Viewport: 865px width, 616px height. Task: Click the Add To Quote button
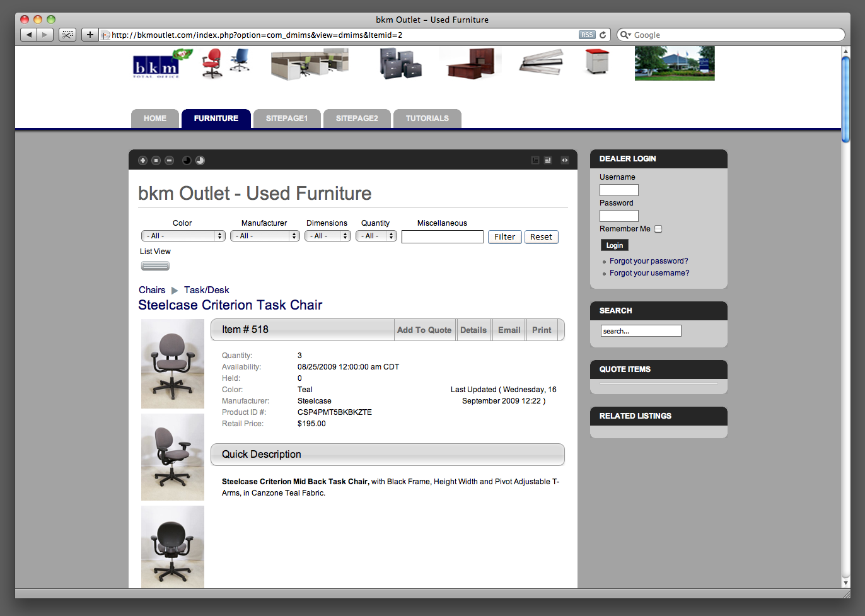click(x=424, y=330)
